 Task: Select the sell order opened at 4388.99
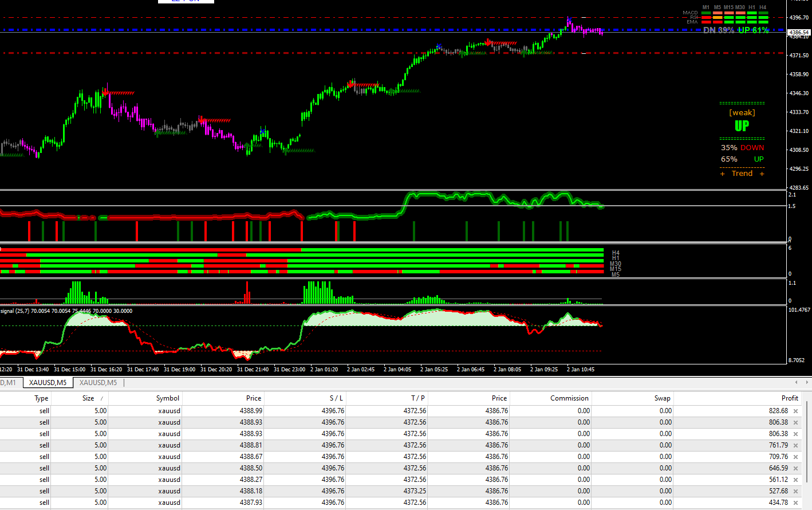click(250, 411)
